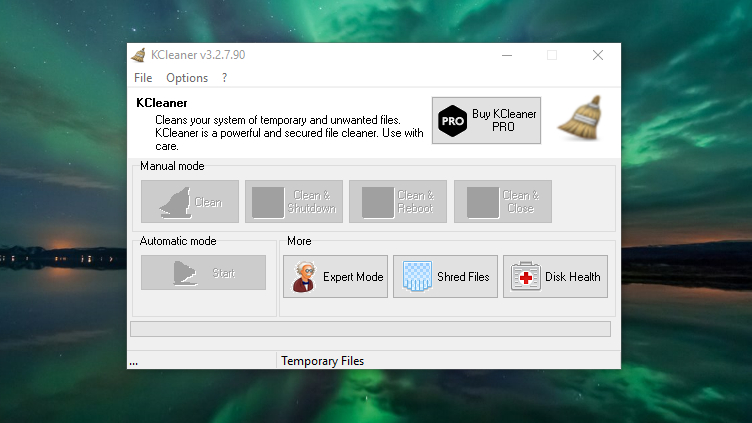Click the Clean & Shutdown button
Screen dimensions: 752x423
click(x=294, y=201)
